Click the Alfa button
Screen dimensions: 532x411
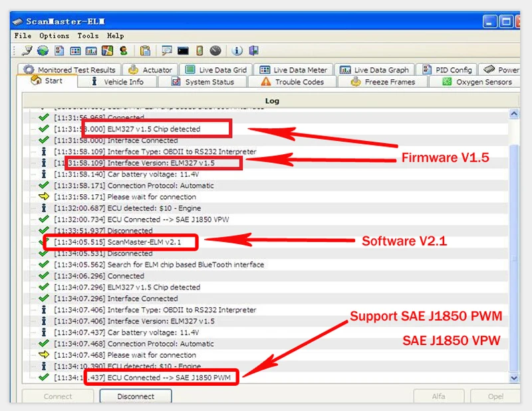[x=438, y=396]
